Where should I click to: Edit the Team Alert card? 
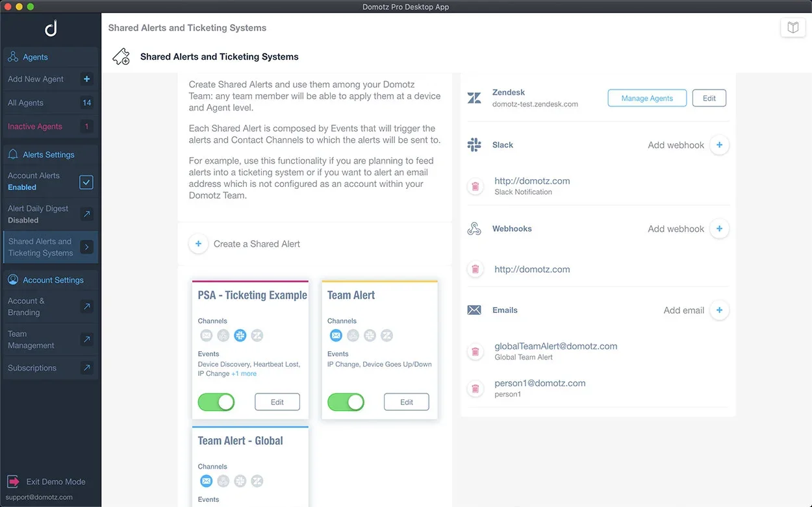(x=407, y=402)
